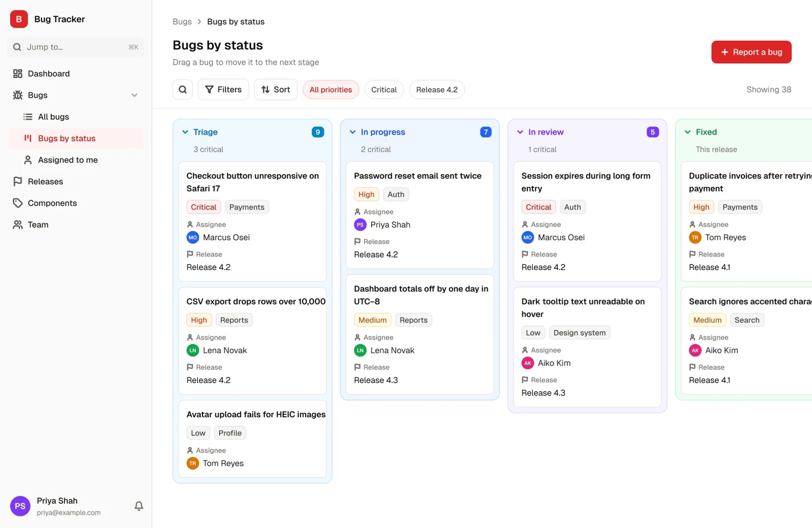Viewport: 812px width, 528px height.
Task: Open Assigned to me view
Action: (76, 160)
